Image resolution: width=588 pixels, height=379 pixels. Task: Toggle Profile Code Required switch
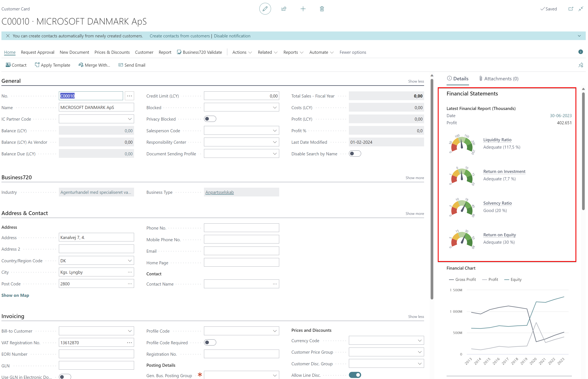210,343
